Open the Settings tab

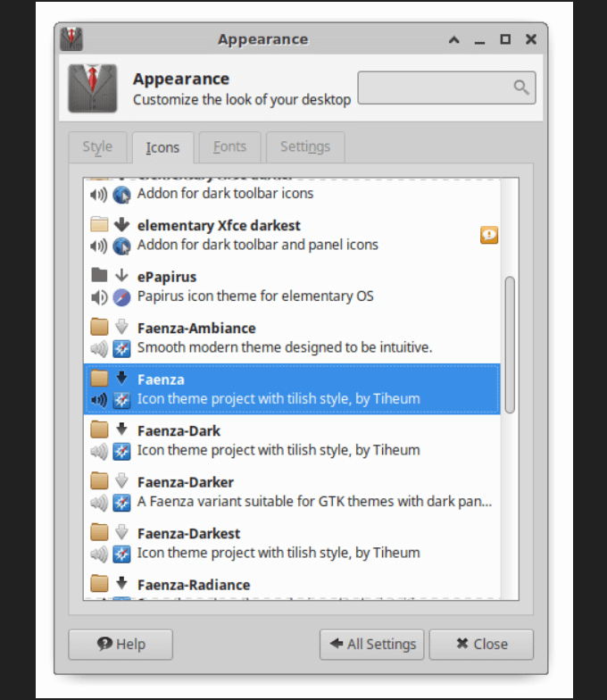point(305,146)
